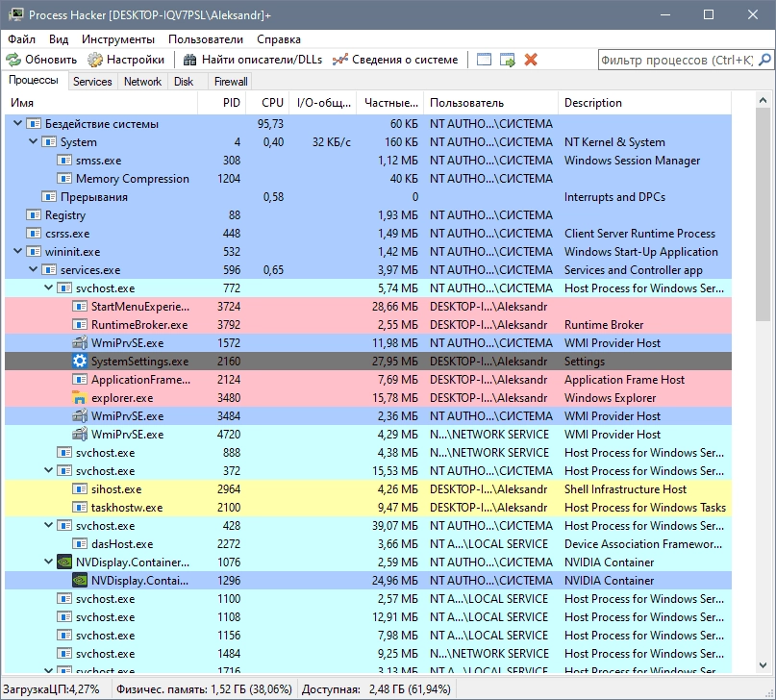Click the red X terminate toolbar icon

531,60
